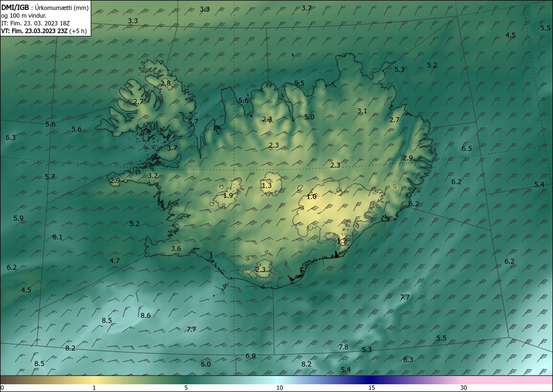This screenshot has height=392, width=553.
Task: Click the 2.8 value on the Westfjords
Action: pos(165,83)
